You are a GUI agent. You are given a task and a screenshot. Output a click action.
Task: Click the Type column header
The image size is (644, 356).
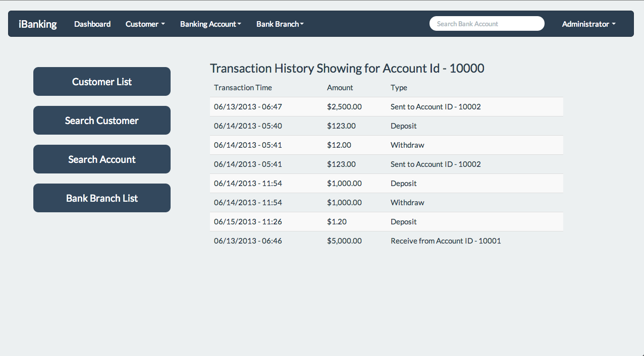coord(399,87)
